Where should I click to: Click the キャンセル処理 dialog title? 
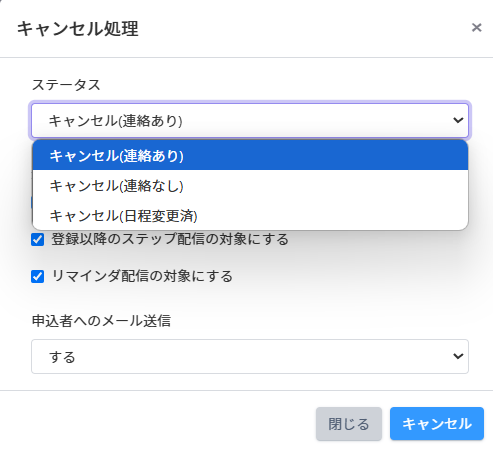pyautogui.click(x=78, y=28)
